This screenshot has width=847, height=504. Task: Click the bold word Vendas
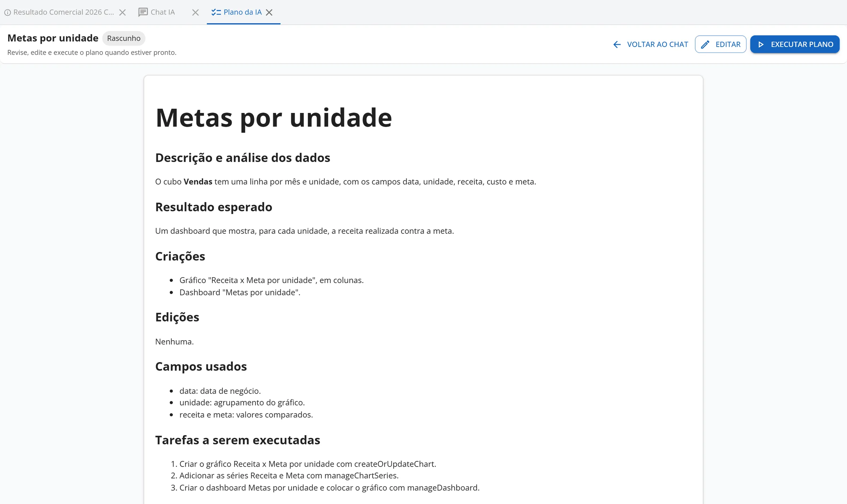[198, 182]
